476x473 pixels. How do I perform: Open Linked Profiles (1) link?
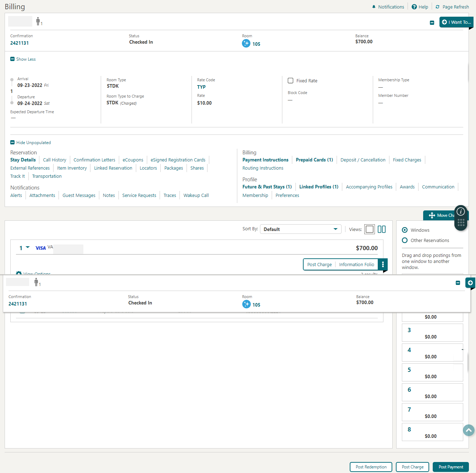coord(319,187)
